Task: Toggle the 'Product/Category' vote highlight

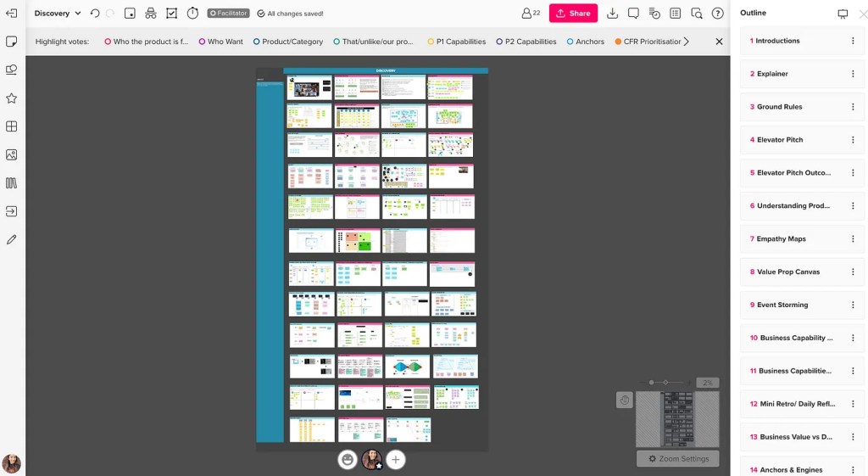Action: [287, 42]
